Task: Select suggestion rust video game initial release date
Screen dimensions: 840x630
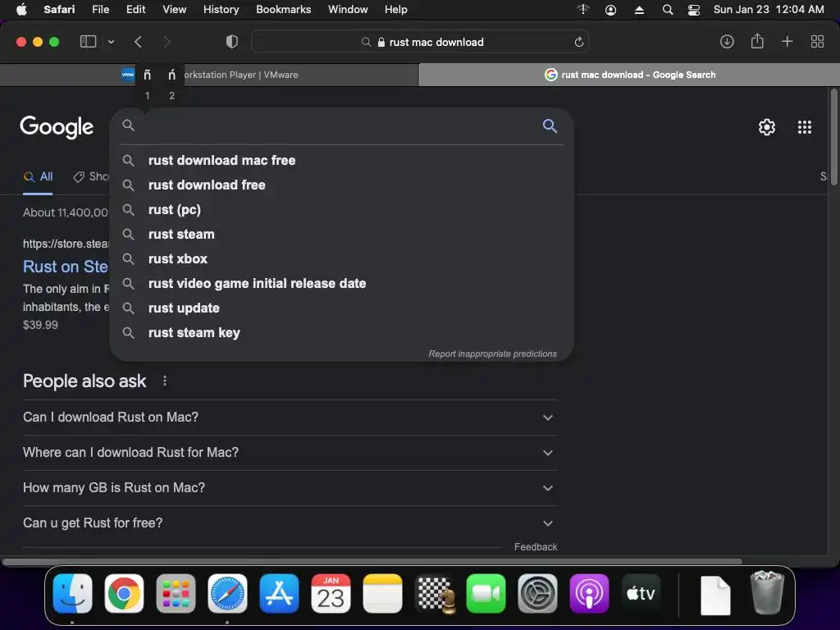Action: point(341,283)
